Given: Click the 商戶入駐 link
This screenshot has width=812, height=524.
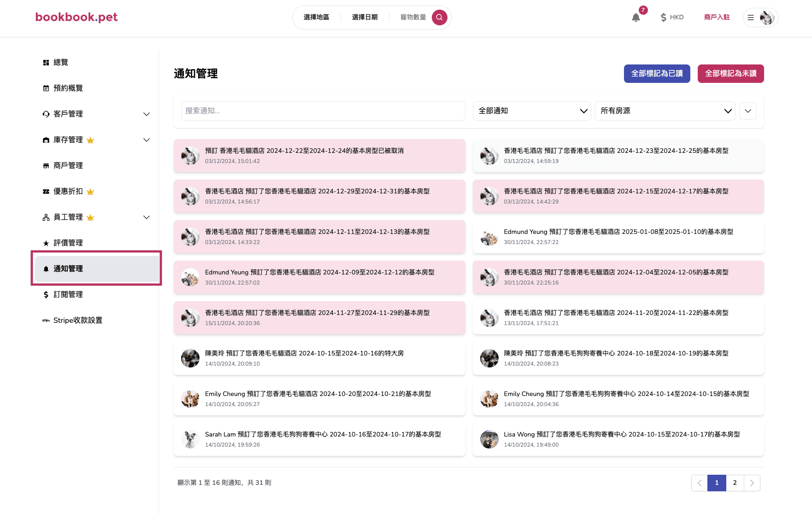Looking at the screenshot, I should pos(717,17).
